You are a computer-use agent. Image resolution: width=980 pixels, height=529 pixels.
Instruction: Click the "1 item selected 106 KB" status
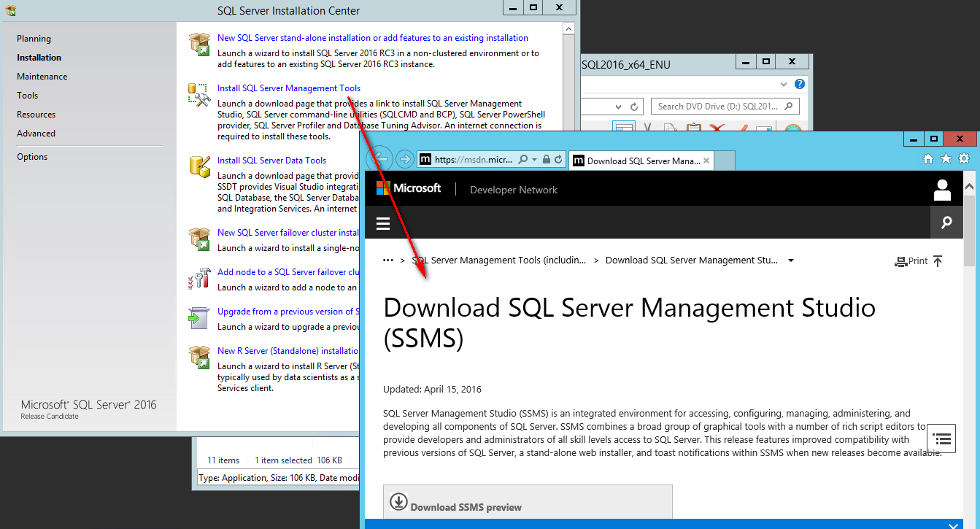(x=298, y=460)
